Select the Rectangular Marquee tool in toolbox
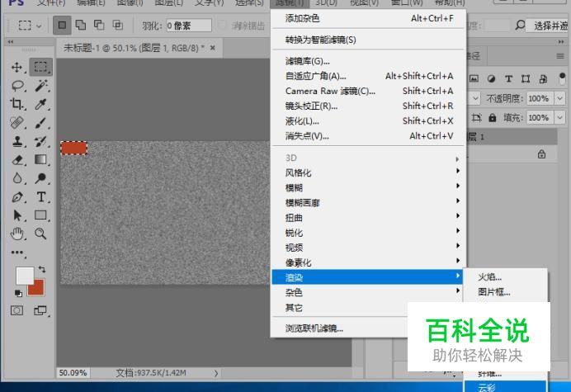Image resolution: width=571 pixels, height=392 pixels. click(x=40, y=67)
